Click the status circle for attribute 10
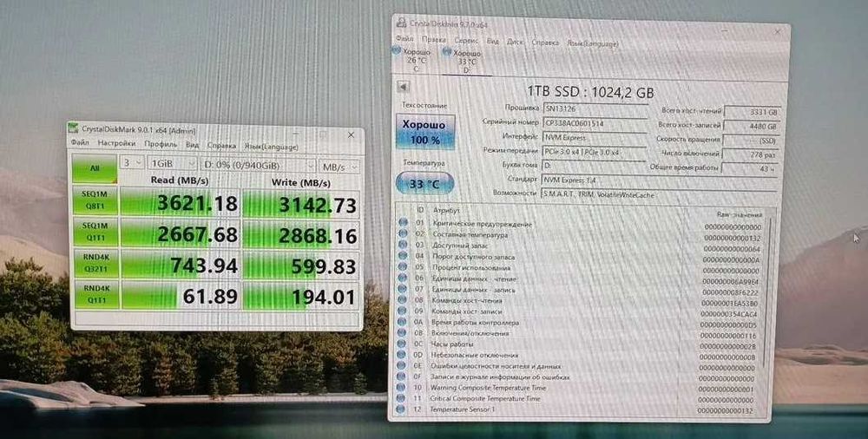 tap(402, 388)
